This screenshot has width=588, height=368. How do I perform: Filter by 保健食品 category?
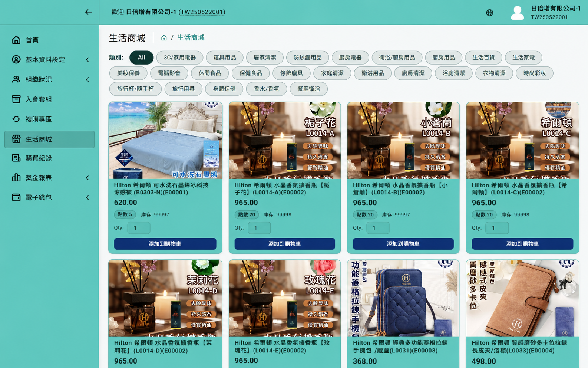pos(251,73)
